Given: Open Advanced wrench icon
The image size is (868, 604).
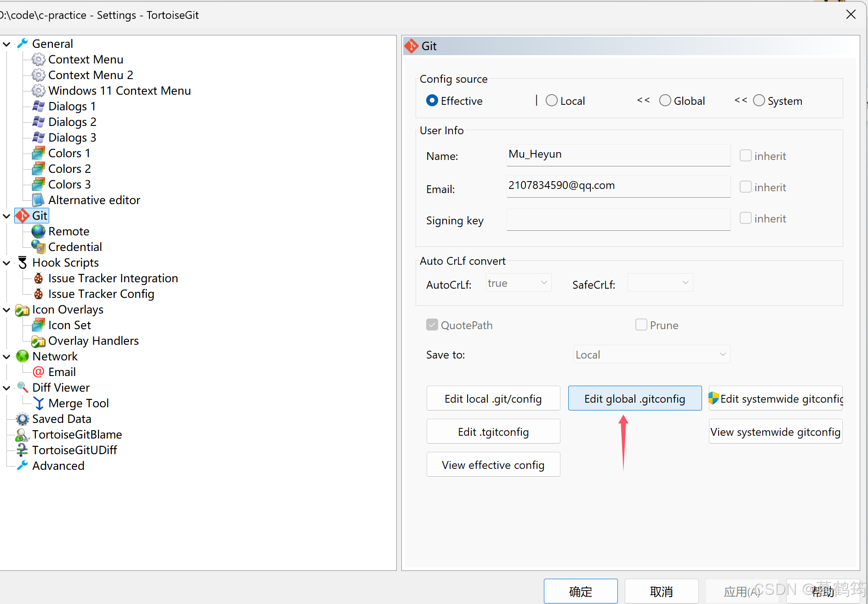Looking at the screenshot, I should point(22,466).
